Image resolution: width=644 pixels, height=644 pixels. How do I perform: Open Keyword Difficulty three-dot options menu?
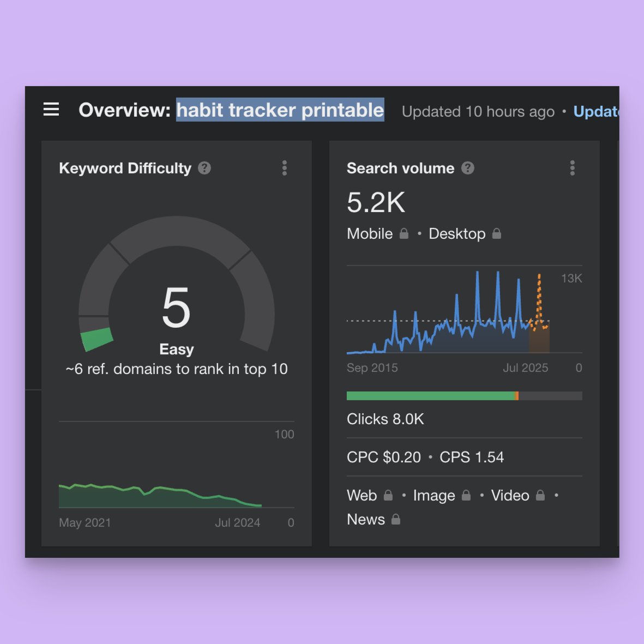(285, 168)
